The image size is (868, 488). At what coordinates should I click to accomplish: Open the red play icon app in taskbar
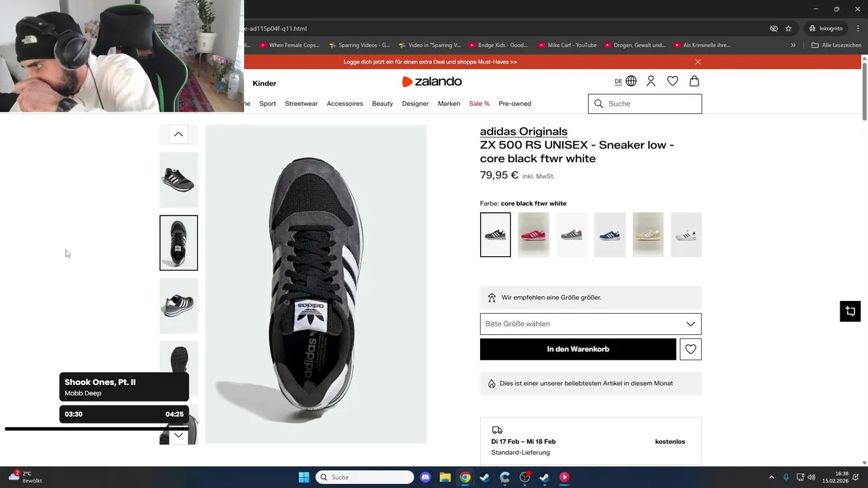click(564, 477)
